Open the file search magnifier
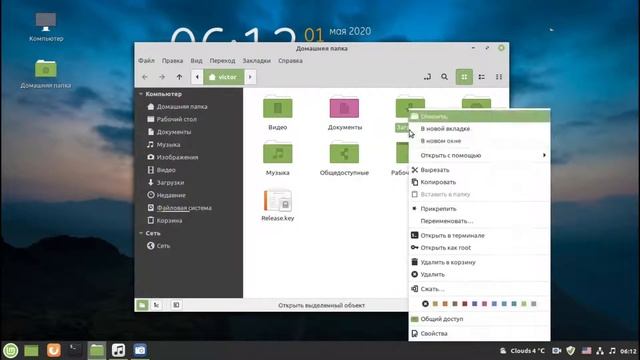Screen dimensions: 640x360 [x=444, y=77]
